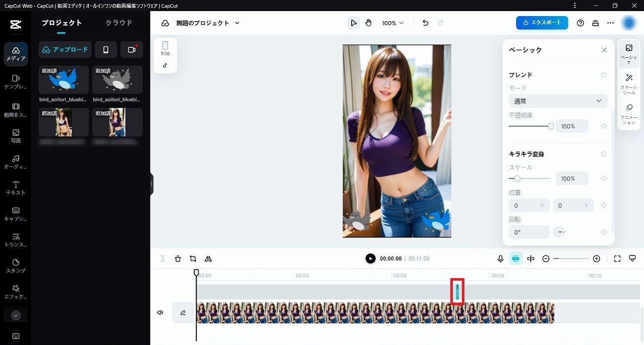Click the エクスポート button
Screen dimensions: 644x345
[x=542, y=23]
